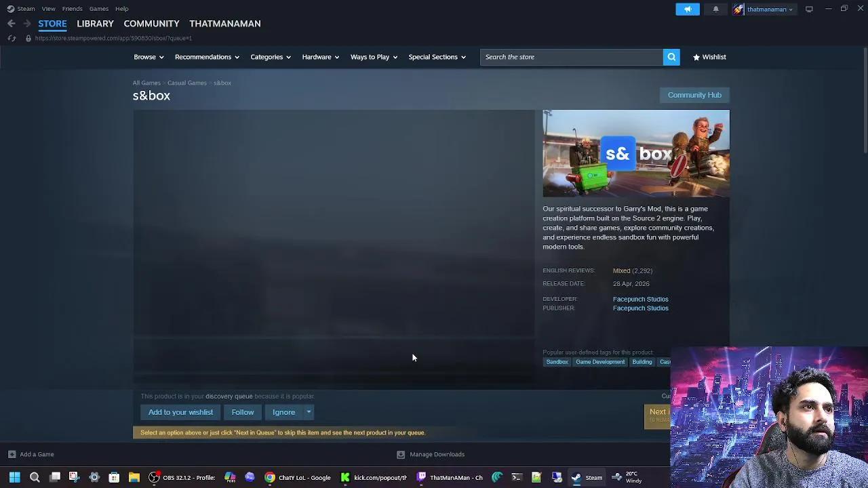The width and height of the screenshot is (868, 488).
Task: Open the weather widget showing Windy
Action: tap(627, 477)
